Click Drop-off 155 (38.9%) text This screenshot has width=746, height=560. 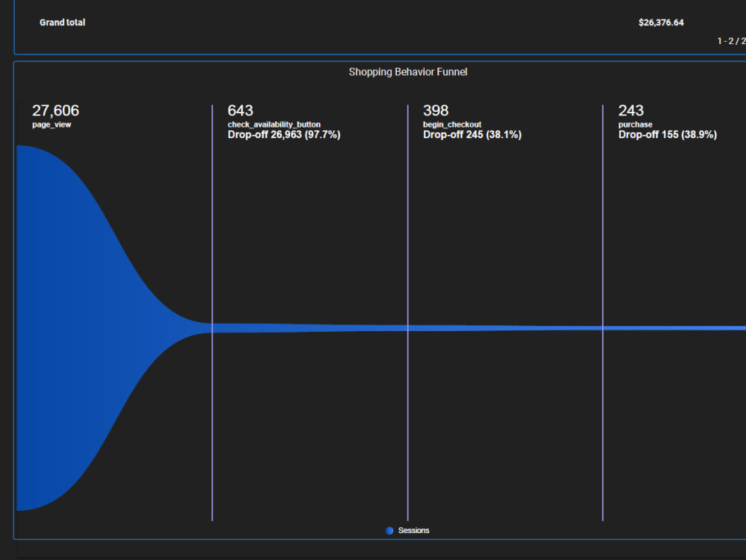668,134
